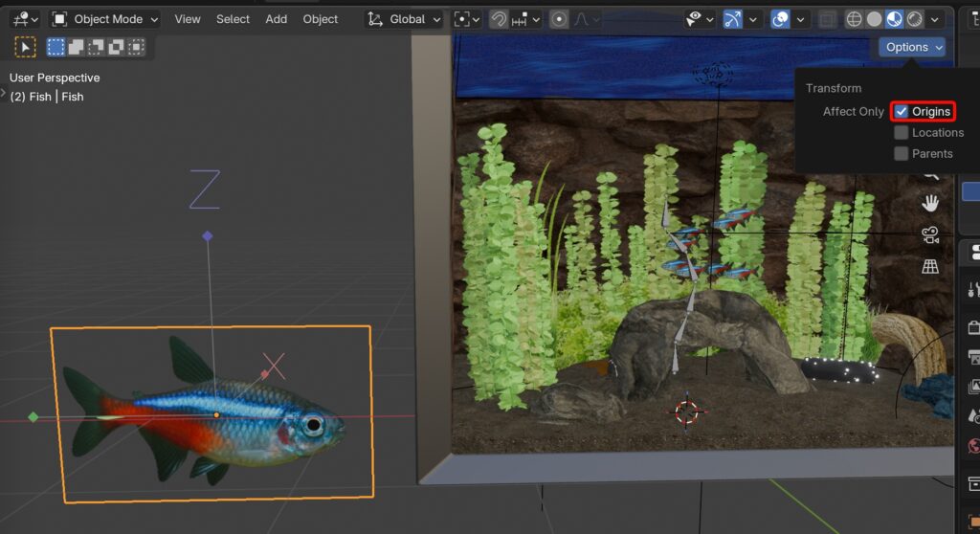980x534 pixels.
Task: Toggle camera view with the camera icon
Action: (x=929, y=234)
